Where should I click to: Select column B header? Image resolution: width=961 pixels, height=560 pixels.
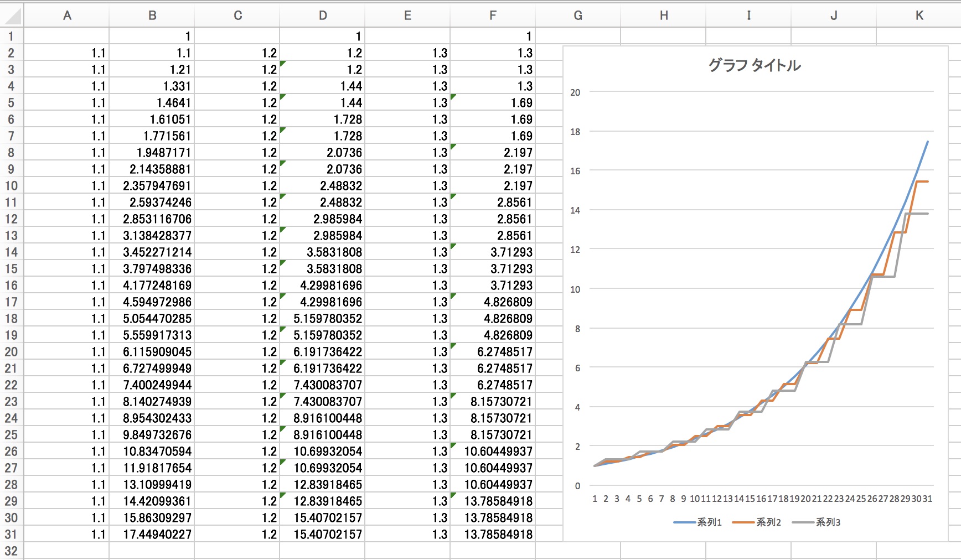click(152, 15)
